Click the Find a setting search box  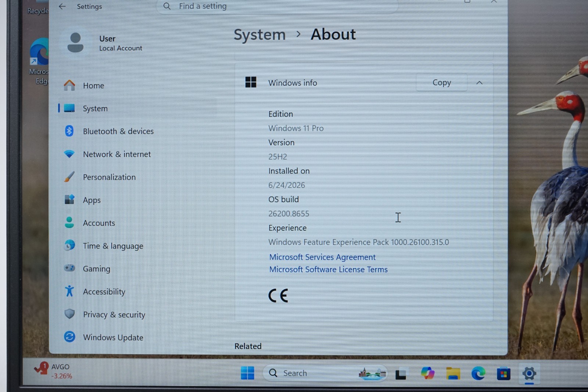click(277, 6)
